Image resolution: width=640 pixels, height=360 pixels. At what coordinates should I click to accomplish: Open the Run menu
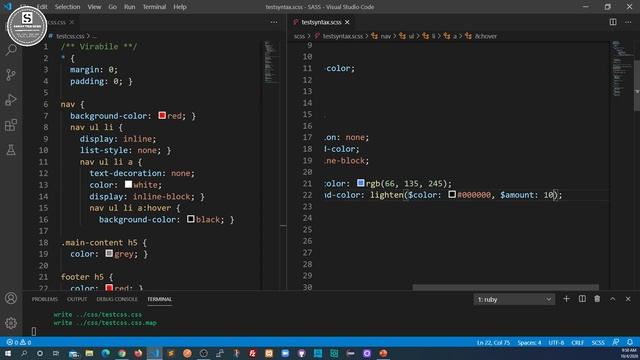pos(129,7)
